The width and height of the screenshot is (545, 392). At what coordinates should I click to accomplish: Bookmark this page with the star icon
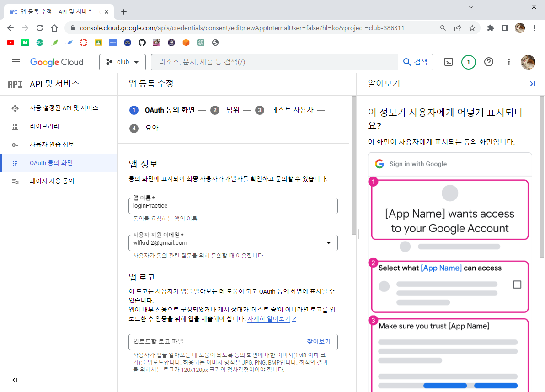click(x=472, y=28)
